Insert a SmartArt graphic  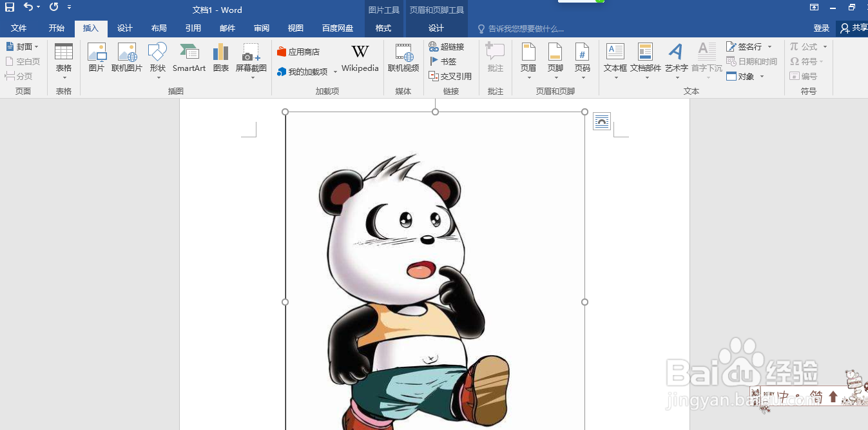pos(189,58)
